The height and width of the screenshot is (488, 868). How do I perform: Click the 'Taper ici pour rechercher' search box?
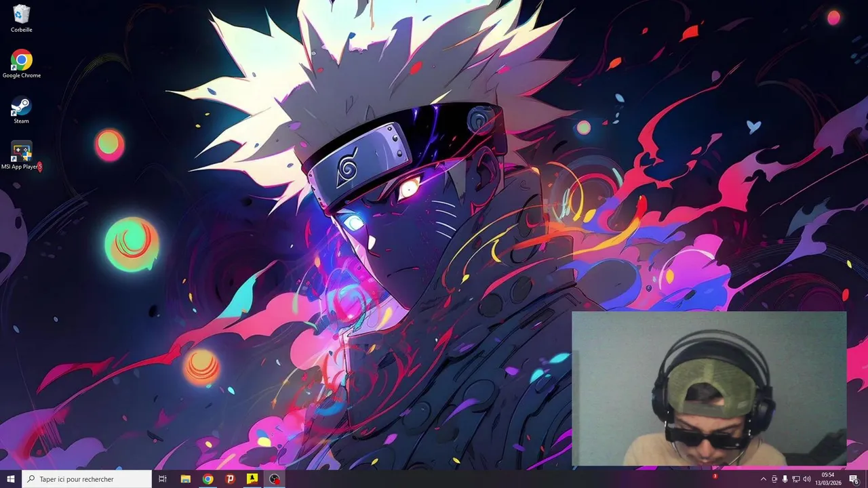[x=87, y=479]
